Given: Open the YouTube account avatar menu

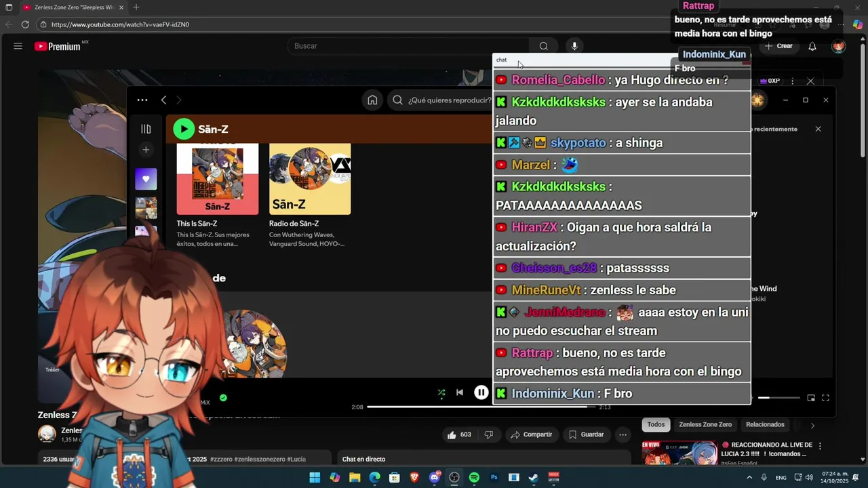Looking at the screenshot, I should [x=839, y=46].
